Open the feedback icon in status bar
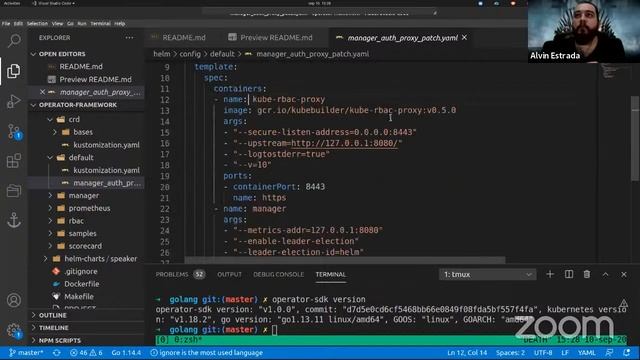Viewport: 640px width, 360px height. (609, 353)
